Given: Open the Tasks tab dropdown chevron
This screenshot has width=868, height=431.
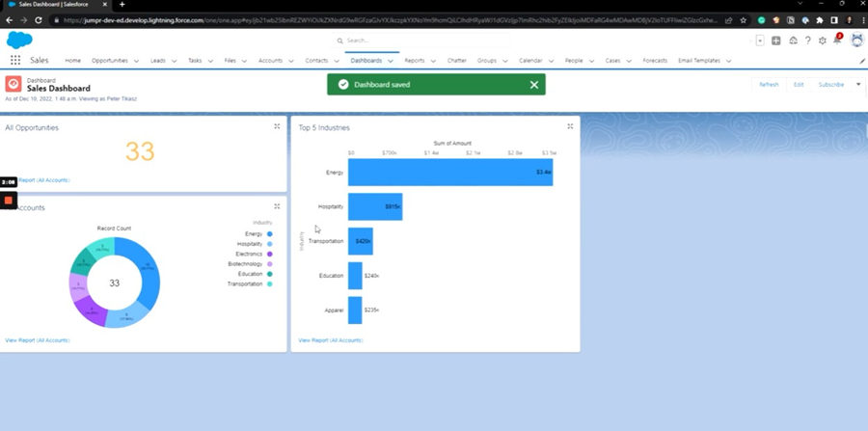Looking at the screenshot, I should (210, 61).
